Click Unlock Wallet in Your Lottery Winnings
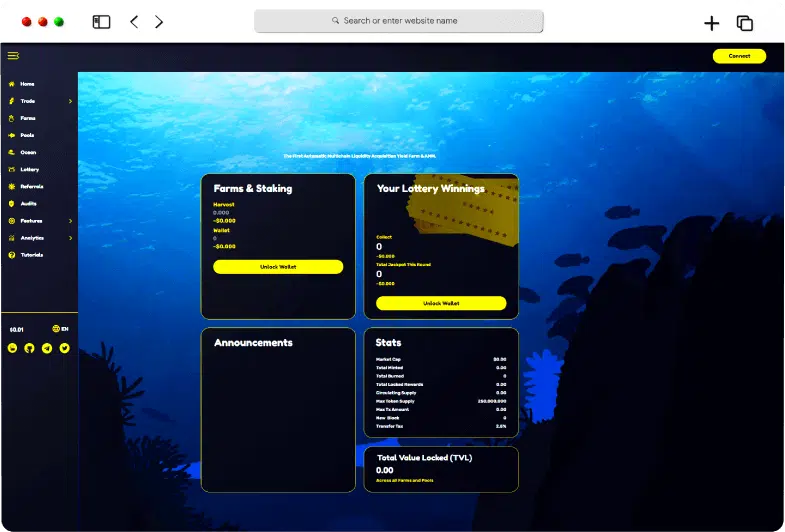This screenshot has height=532, width=785. point(441,303)
